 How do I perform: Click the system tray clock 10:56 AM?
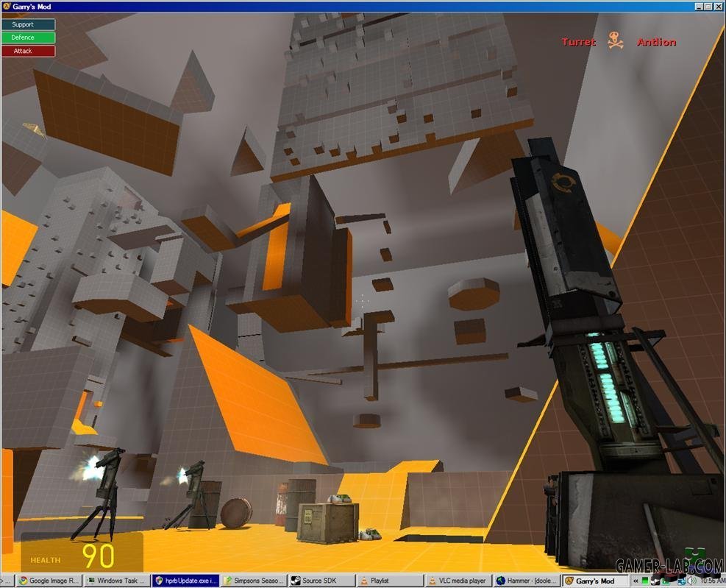coord(712,581)
